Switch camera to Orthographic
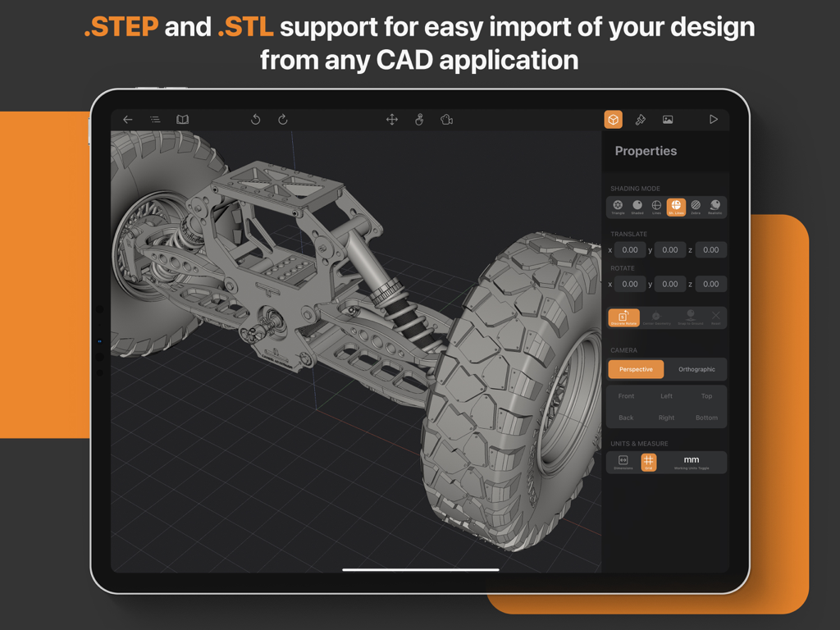The height and width of the screenshot is (630, 840). (x=696, y=369)
